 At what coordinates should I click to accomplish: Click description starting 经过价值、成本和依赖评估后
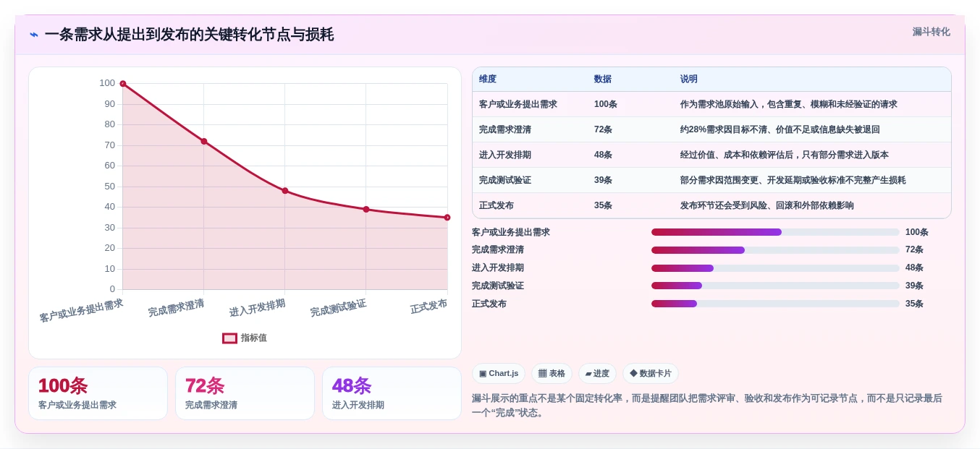(785, 155)
